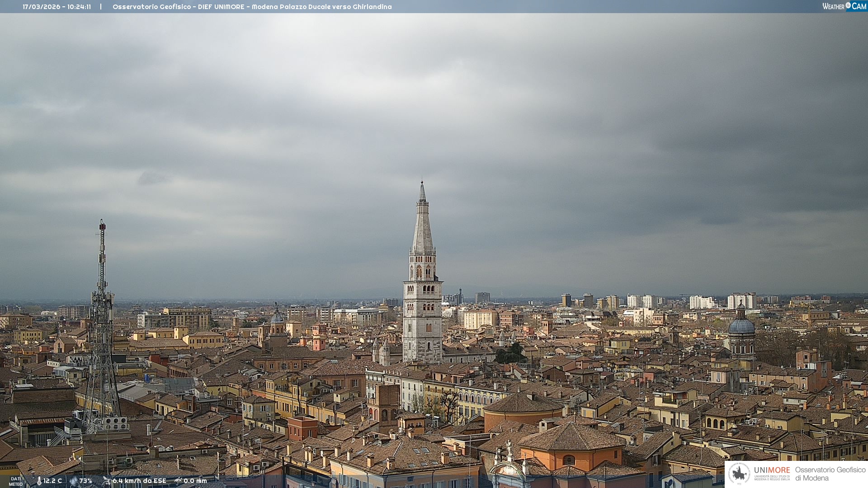Click the wind anemometer icon
868x488 pixels.
click(x=107, y=481)
